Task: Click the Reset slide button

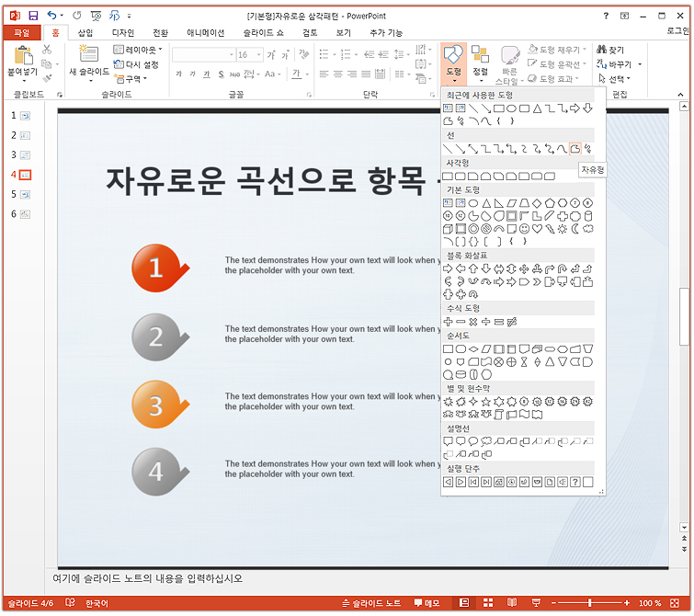Action: (x=136, y=64)
